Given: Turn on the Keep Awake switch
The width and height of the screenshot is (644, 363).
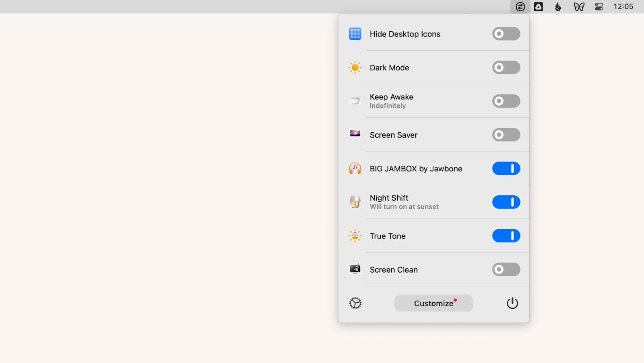Looking at the screenshot, I should (506, 100).
